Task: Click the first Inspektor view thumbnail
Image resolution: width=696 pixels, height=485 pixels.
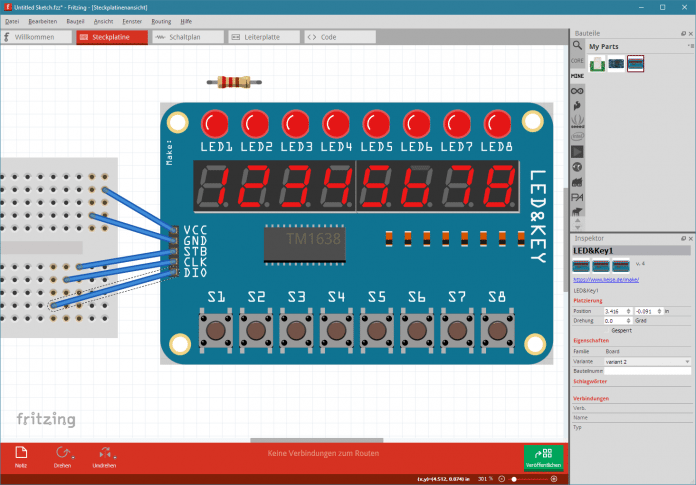Action: click(x=581, y=266)
